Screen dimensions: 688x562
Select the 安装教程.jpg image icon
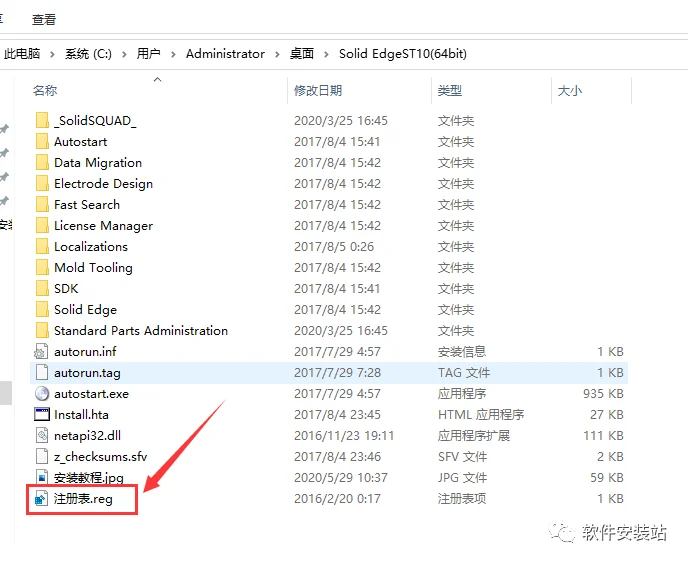click(42, 477)
